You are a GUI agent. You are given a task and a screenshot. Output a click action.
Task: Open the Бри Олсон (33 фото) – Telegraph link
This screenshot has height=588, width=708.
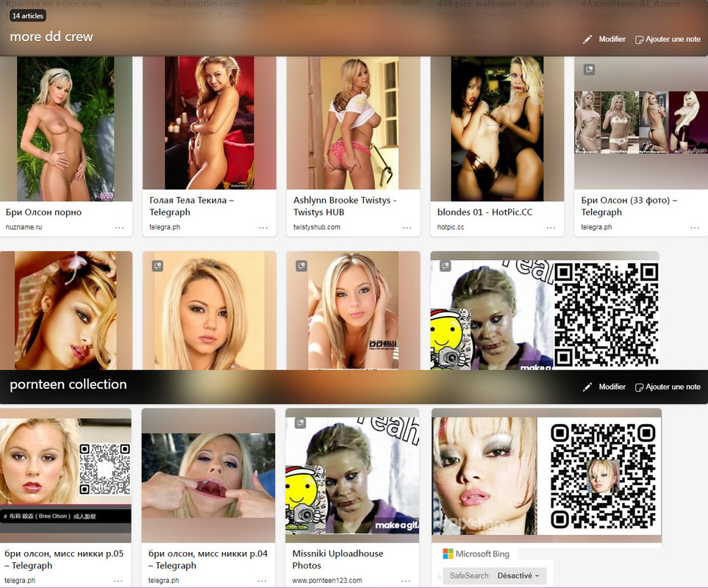pos(629,207)
